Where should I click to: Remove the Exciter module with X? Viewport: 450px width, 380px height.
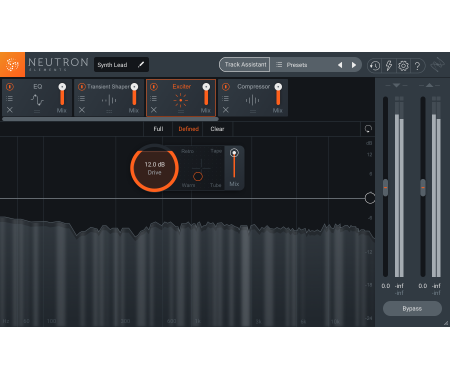[154, 110]
